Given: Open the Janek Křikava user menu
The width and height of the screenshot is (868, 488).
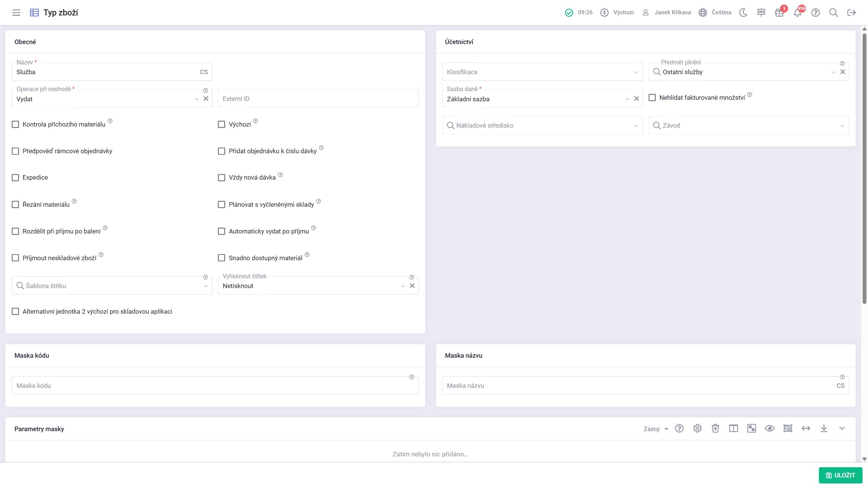Looking at the screenshot, I should click(x=668, y=12).
